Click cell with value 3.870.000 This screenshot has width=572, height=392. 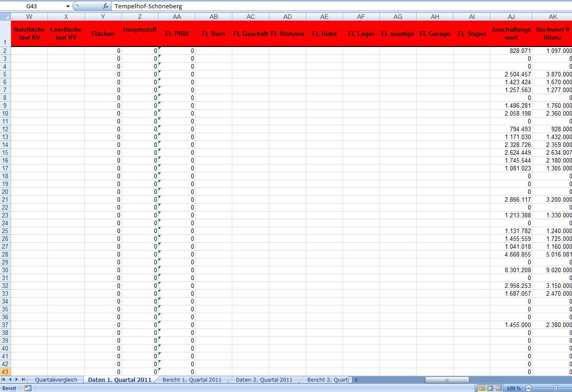pyautogui.click(x=552, y=74)
